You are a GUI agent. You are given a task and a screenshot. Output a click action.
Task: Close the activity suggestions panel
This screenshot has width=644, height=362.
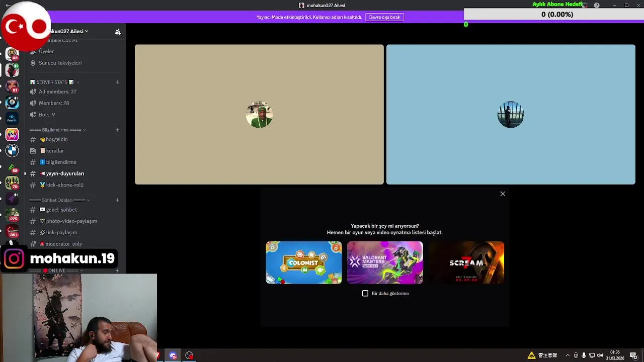click(503, 194)
